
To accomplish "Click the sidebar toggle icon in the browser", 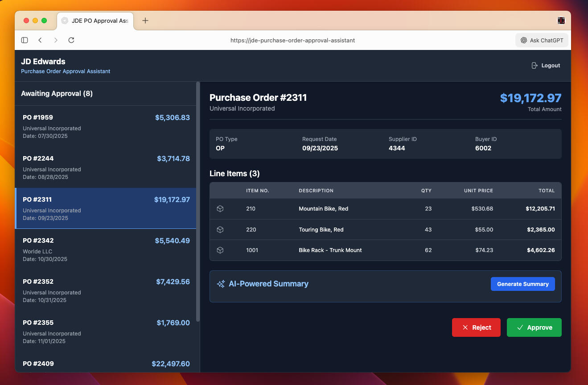I will coord(25,40).
